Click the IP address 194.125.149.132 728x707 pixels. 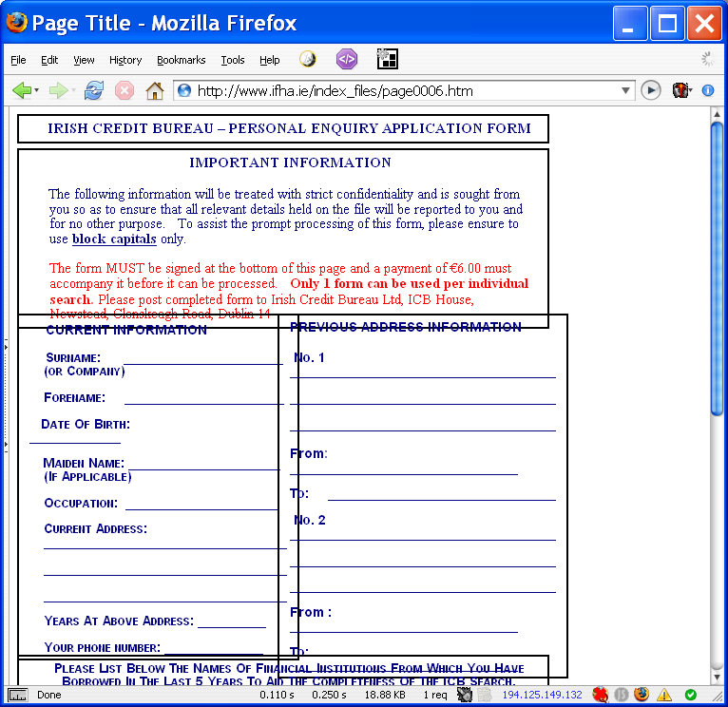click(542, 695)
